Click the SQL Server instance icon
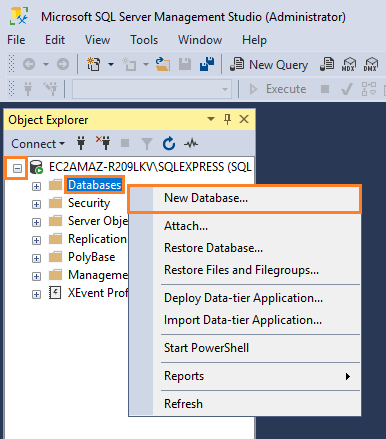The image size is (386, 439). (x=36, y=167)
